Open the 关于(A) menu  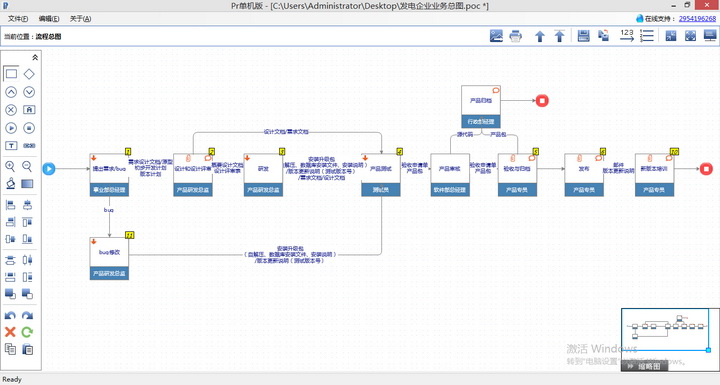click(80, 19)
